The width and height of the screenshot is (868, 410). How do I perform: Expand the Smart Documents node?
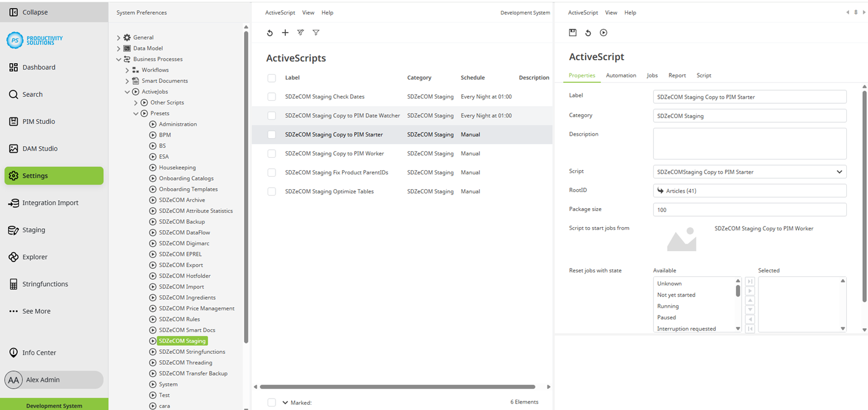pyautogui.click(x=127, y=81)
